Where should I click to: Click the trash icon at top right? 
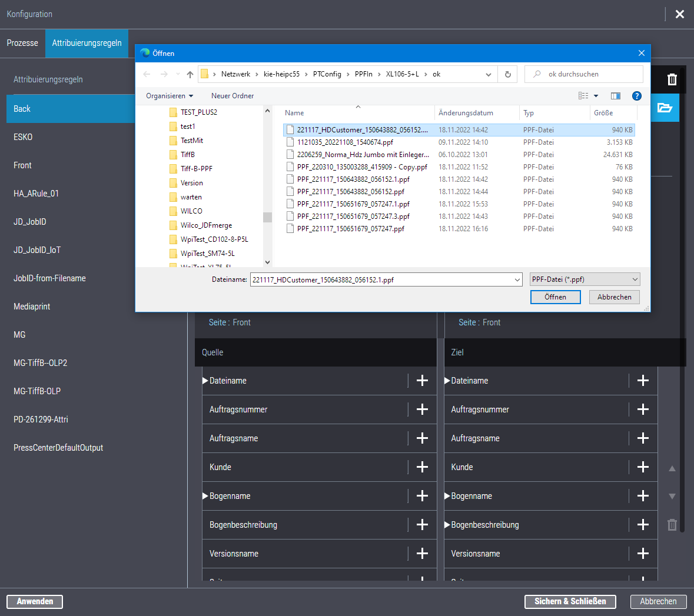pyautogui.click(x=672, y=79)
